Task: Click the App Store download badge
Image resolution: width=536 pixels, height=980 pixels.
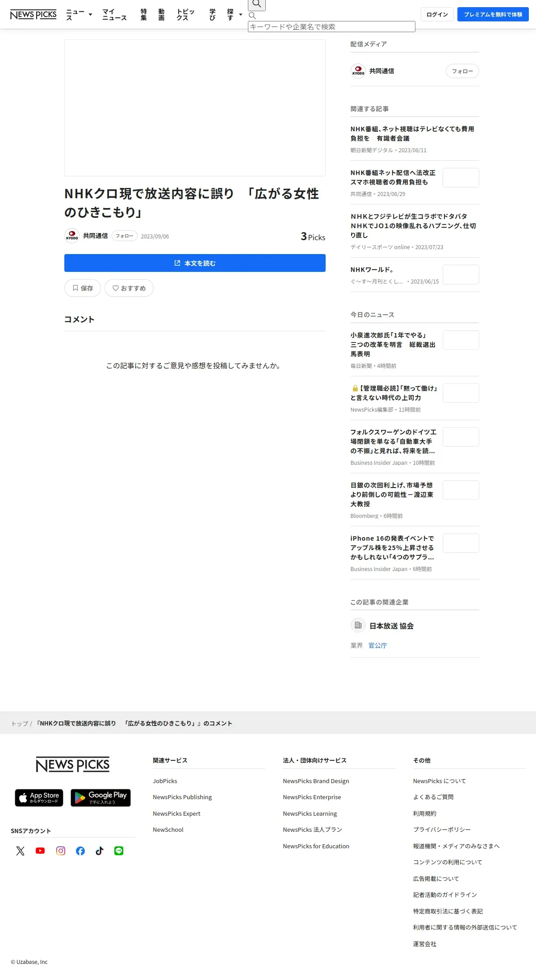Action: pyautogui.click(x=39, y=797)
